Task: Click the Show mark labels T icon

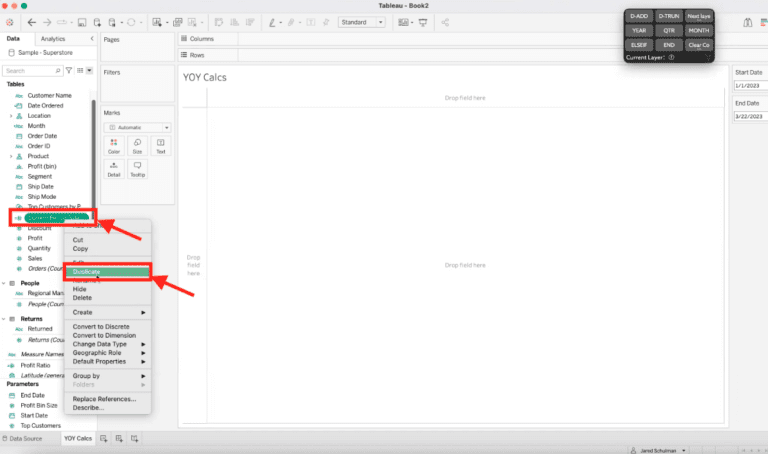Action: (x=311, y=23)
